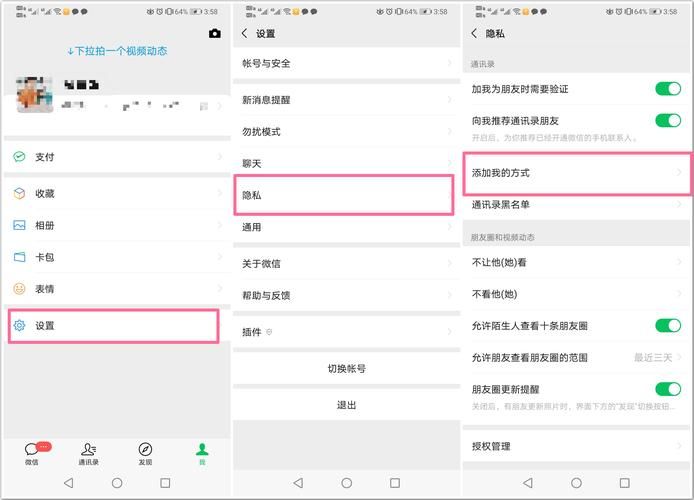Image resolution: width=694 pixels, height=500 pixels.
Task: Open 通用 settings entry
Action: [x=347, y=227]
